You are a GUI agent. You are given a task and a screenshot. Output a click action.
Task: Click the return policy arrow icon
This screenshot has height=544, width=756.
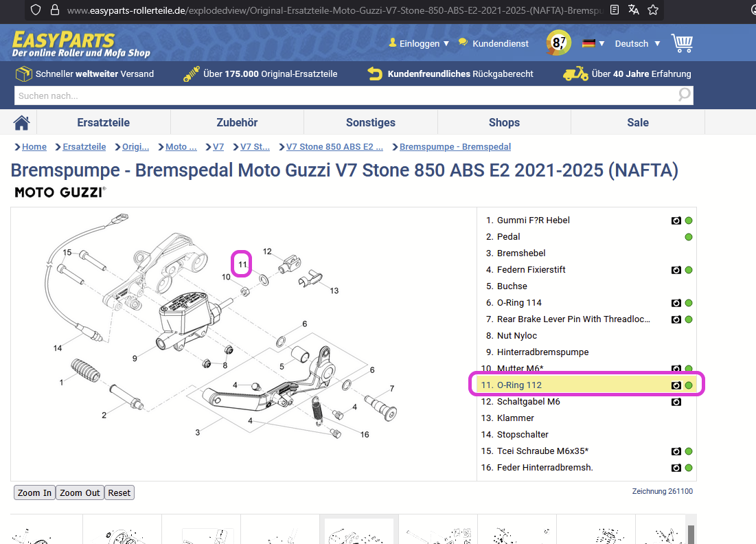tap(375, 73)
